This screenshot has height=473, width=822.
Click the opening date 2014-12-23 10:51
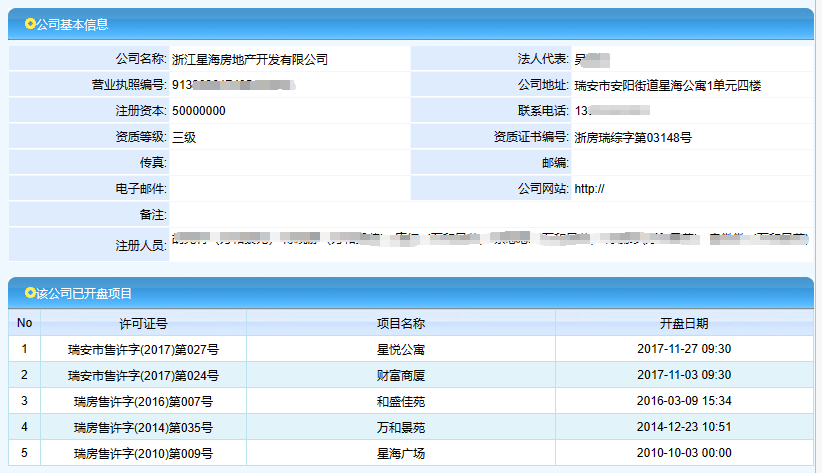click(x=684, y=427)
